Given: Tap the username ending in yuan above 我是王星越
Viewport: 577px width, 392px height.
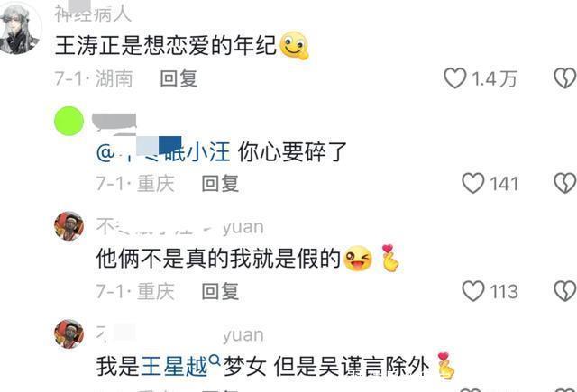Looking at the screenshot, I should pyautogui.click(x=180, y=334).
